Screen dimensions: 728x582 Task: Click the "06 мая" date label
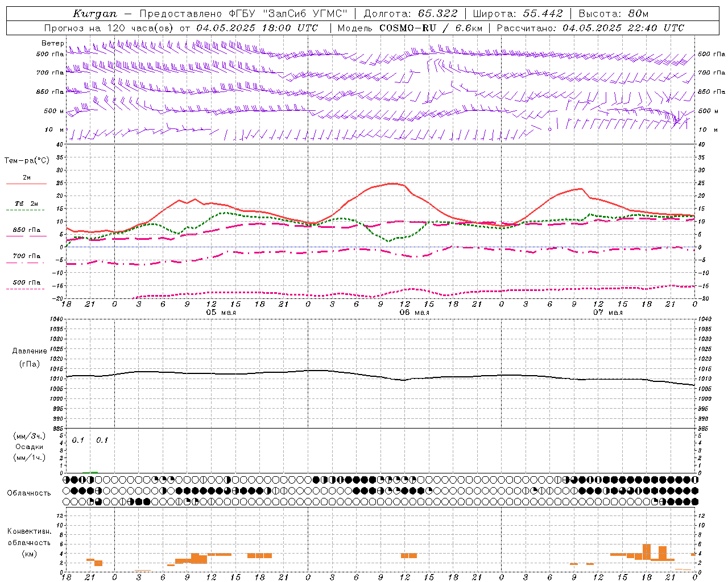tap(414, 313)
